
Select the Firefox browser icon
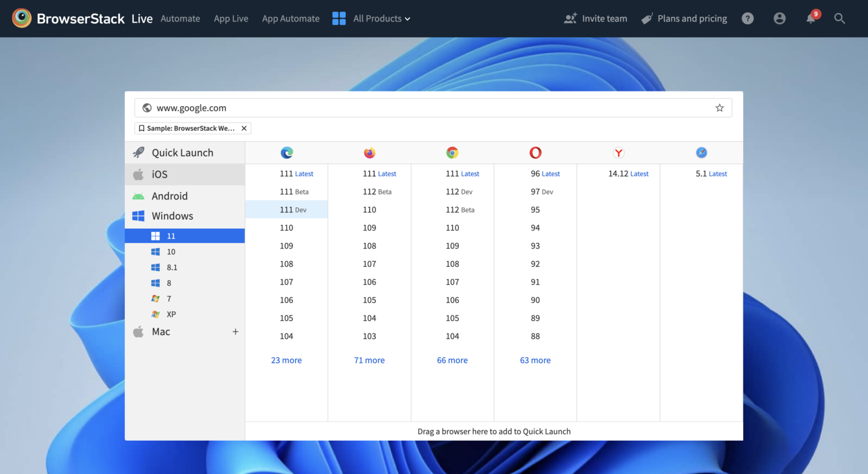click(369, 152)
